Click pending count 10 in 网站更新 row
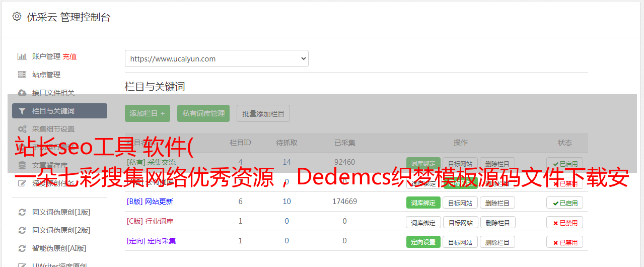644x267 pixels. (x=287, y=202)
